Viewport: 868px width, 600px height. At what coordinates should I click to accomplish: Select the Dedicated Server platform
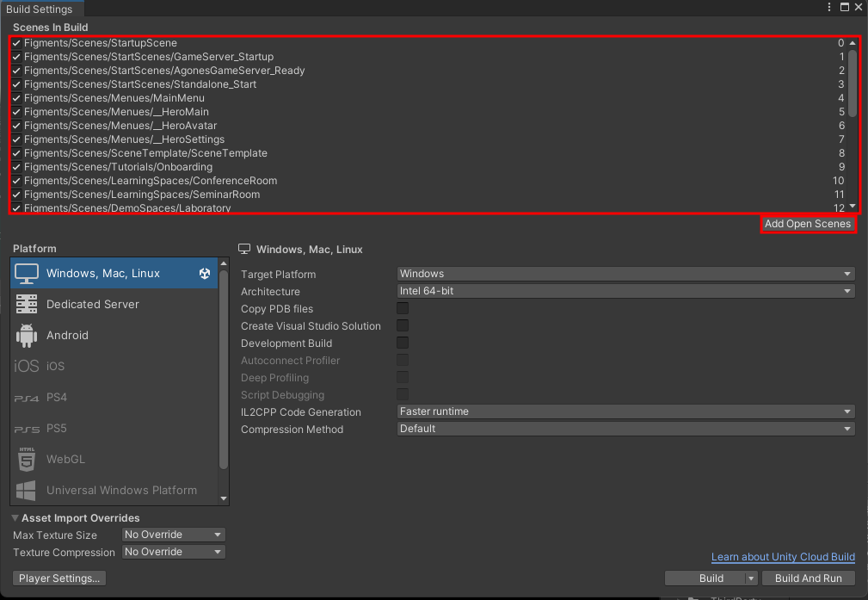[114, 304]
